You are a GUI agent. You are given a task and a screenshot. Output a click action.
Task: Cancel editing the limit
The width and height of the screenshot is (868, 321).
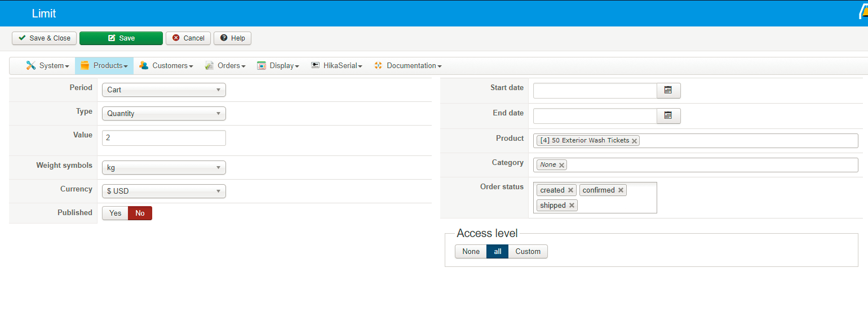click(x=188, y=38)
